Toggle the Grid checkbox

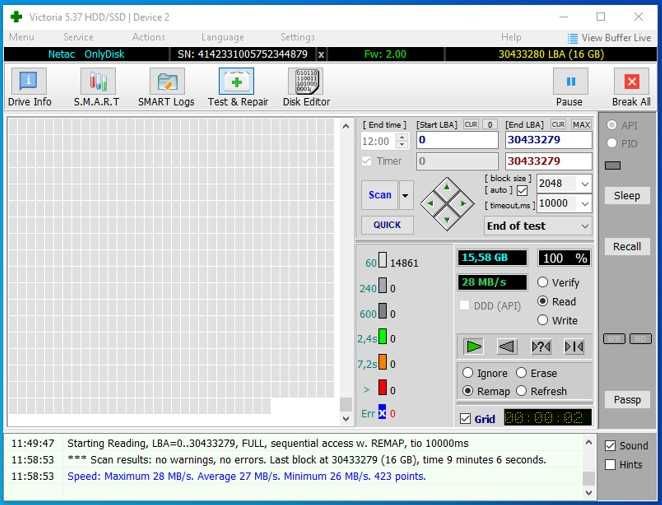[x=465, y=419]
